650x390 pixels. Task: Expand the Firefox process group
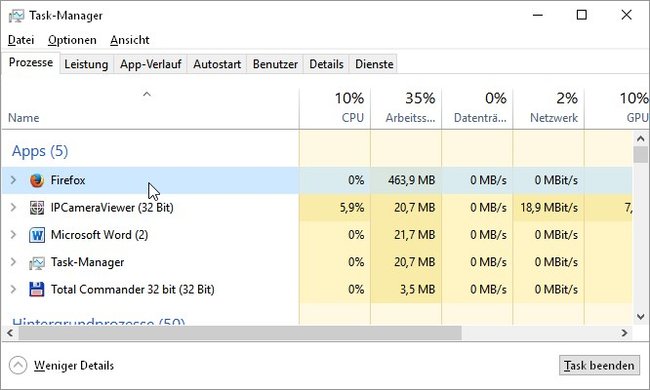point(13,180)
